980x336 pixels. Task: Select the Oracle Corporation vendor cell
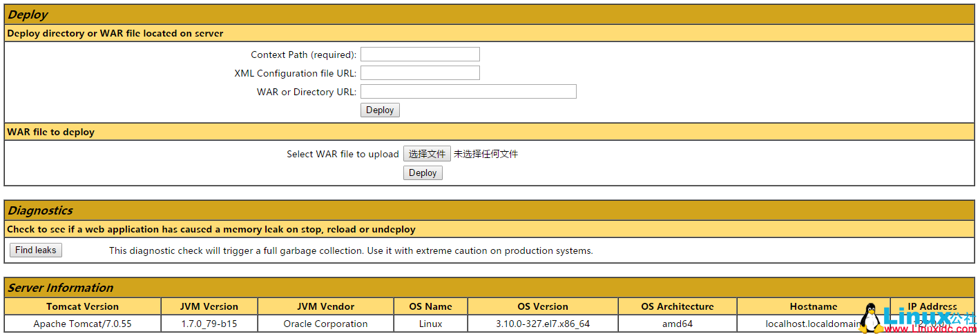(325, 324)
